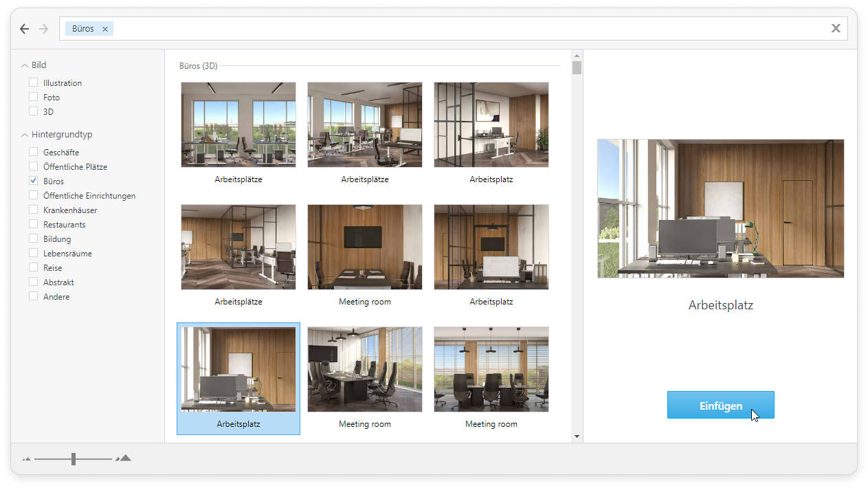Clear the search field with X icon

[836, 28]
